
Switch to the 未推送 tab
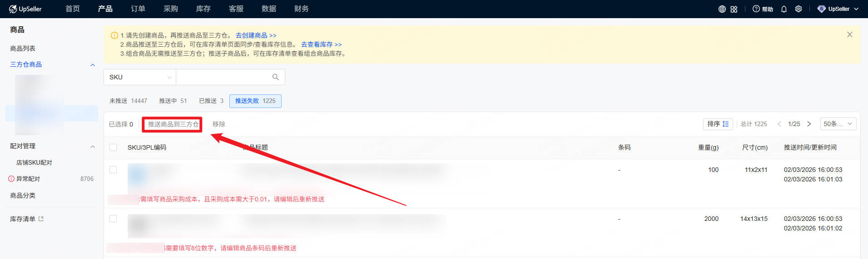[128, 101]
